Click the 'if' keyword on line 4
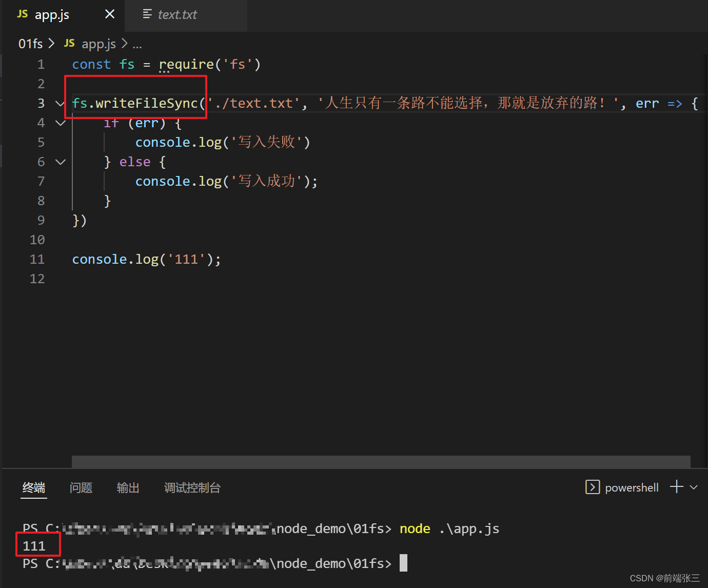The width and height of the screenshot is (708, 588). click(111, 123)
